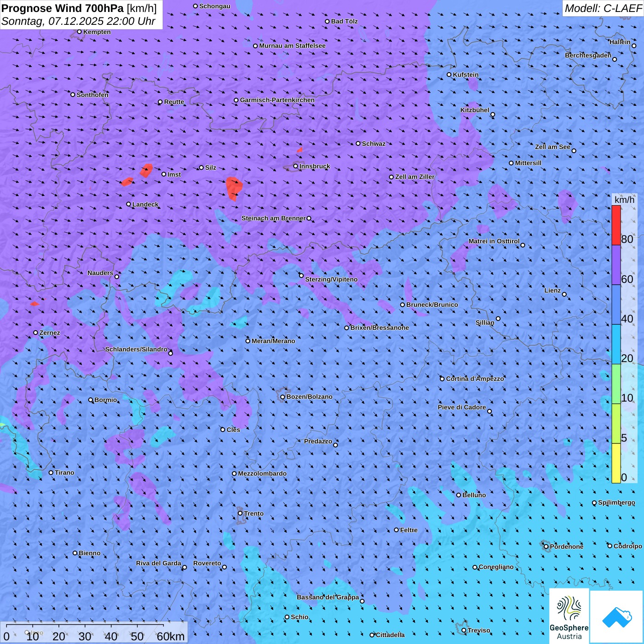The width and height of the screenshot is (644, 644).
Task: Click the 'Rovereto' label
Action: 207,563
